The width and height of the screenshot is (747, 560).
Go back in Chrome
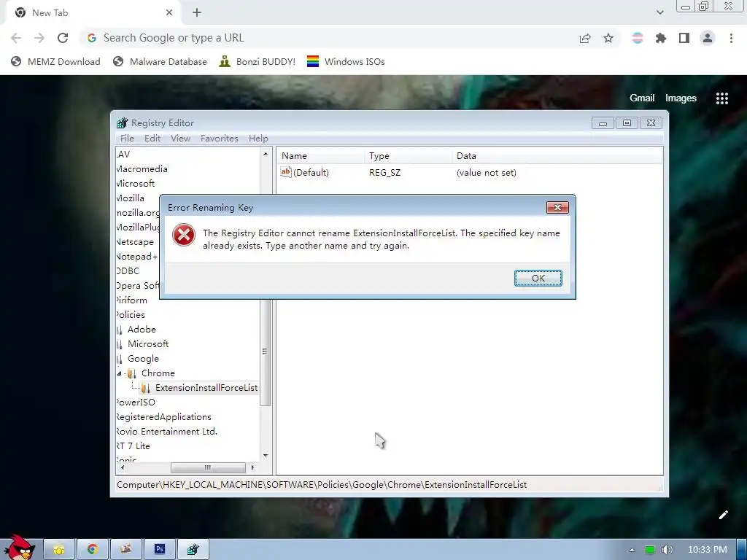(16, 38)
